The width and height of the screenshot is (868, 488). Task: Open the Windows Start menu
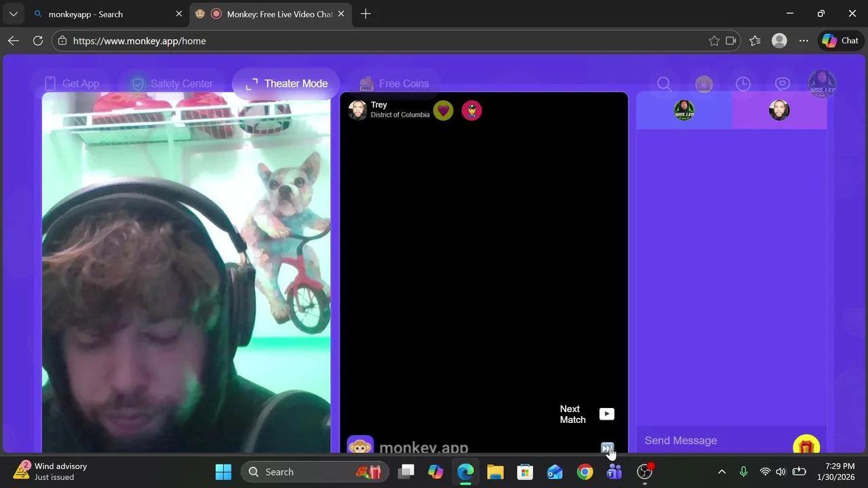coord(223,472)
